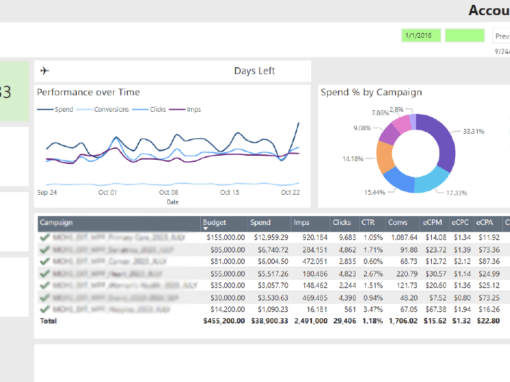Click the $3,057.70 spend cell
This screenshot has width=510, height=382.
(x=273, y=285)
